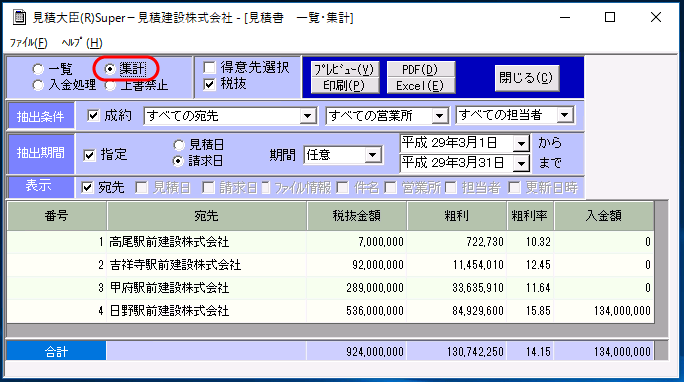684x382 pixels.
Task: Check the 担当者 display checkbox
Action: [451, 188]
